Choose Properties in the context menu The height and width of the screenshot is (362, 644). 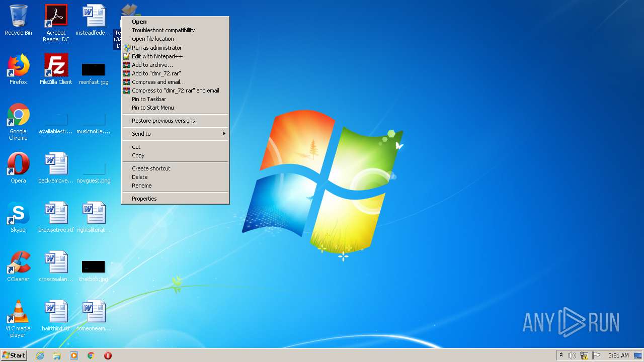176,199
